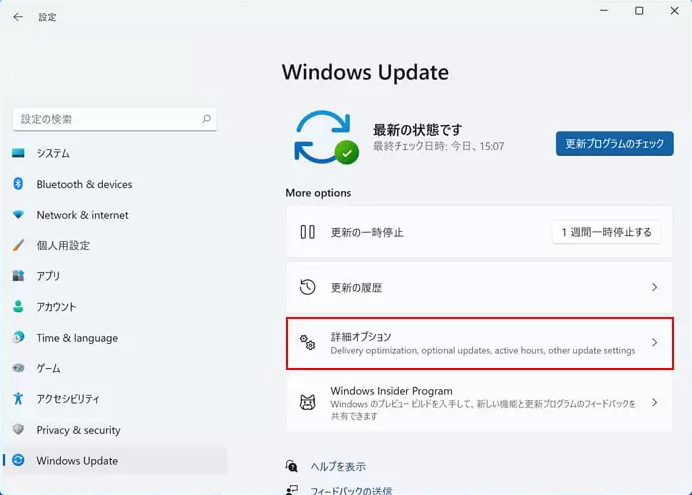
Task: Open the ヘルプを表示 link
Action: [338, 466]
